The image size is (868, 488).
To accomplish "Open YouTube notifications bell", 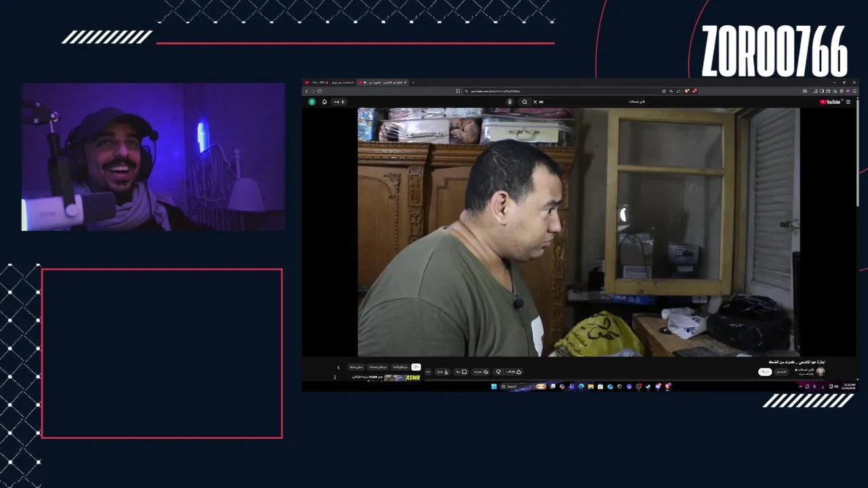I will (x=324, y=102).
